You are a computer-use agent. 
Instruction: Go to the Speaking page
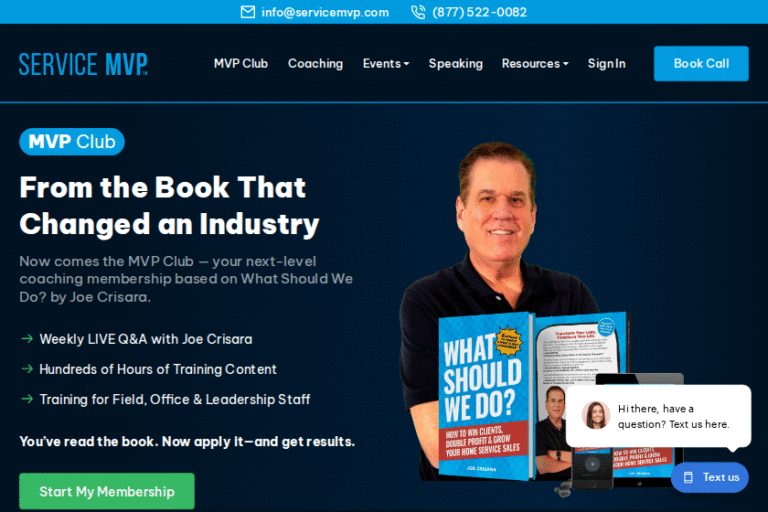[x=456, y=64]
